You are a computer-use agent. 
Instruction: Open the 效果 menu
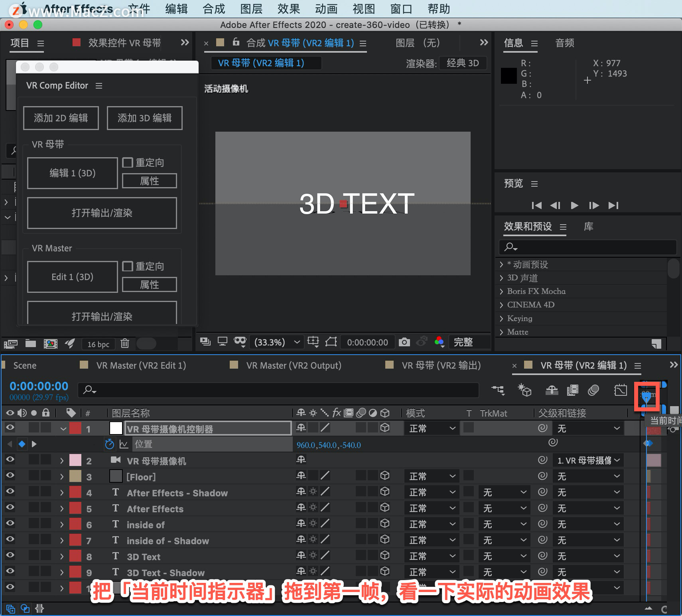289,9
